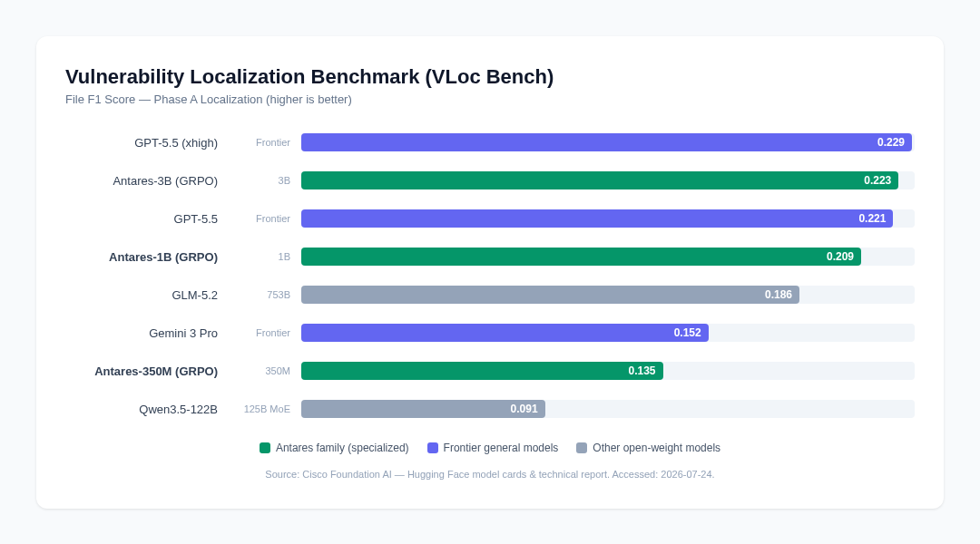Click the Antares-1B (GRPO) model label
Image resolution: width=980 pixels, height=544 pixels.
tap(163, 257)
